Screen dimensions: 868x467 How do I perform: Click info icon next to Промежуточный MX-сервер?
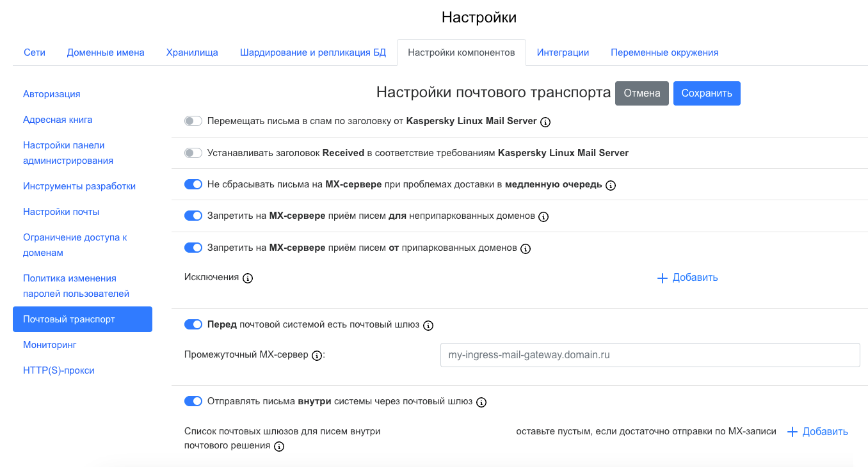316,356
